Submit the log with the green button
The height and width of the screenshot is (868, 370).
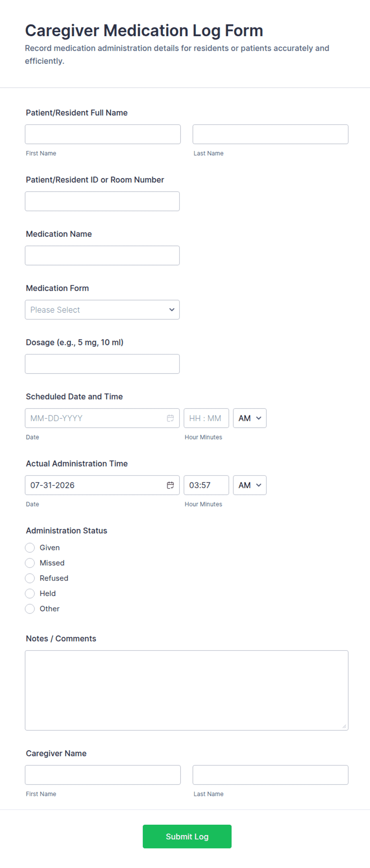click(x=187, y=837)
